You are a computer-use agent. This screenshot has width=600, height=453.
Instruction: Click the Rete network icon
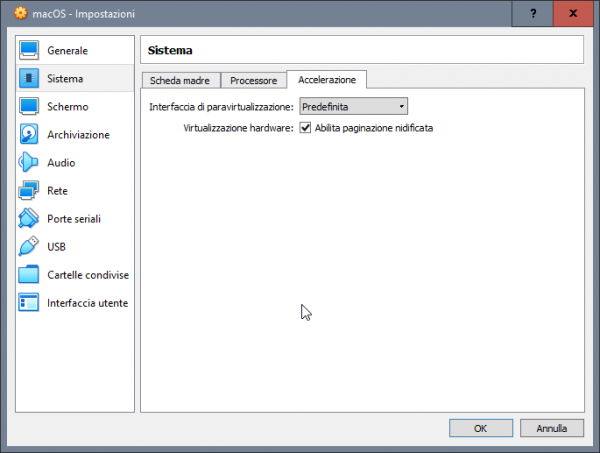tap(29, 191)
